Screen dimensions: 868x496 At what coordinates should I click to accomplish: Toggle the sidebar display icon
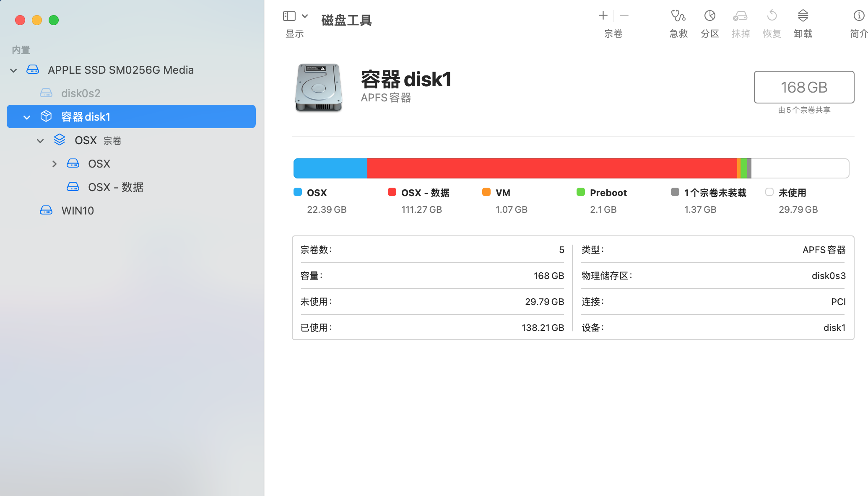coord(289,16)
